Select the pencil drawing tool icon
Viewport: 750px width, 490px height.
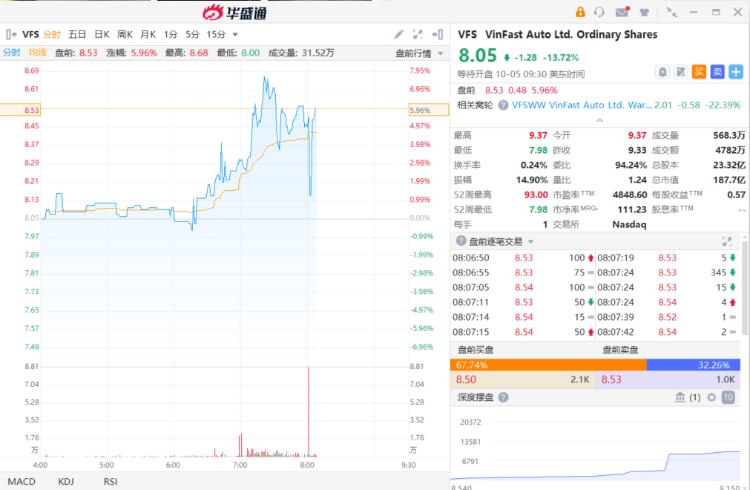[398, 34]
